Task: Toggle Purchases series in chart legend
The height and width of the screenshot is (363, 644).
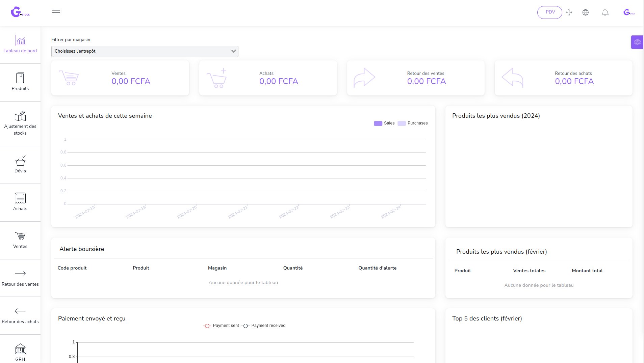Action: [413, 123]
